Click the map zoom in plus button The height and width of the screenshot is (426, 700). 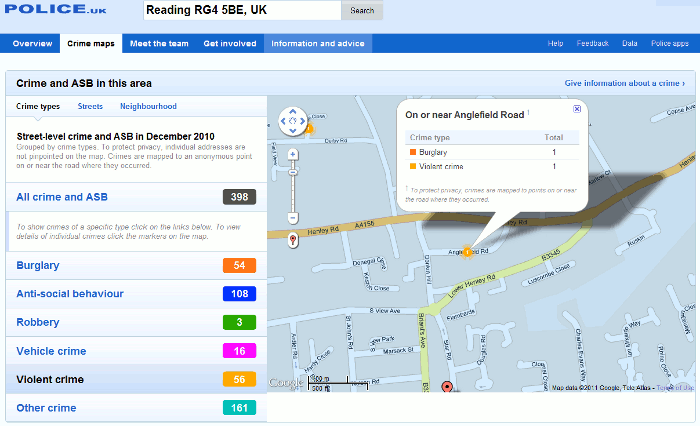pos(293,155)
